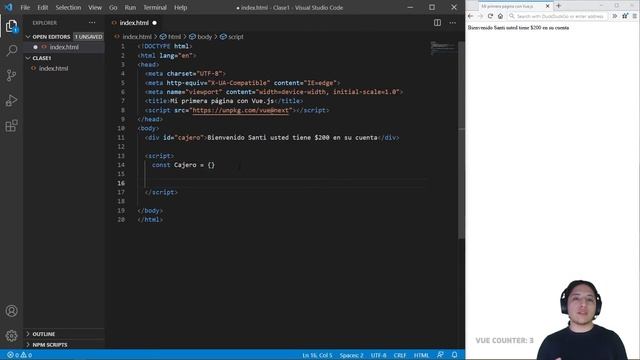Click the errors and warnings status indicator
The image size is (640, 360).
point(19,355)
